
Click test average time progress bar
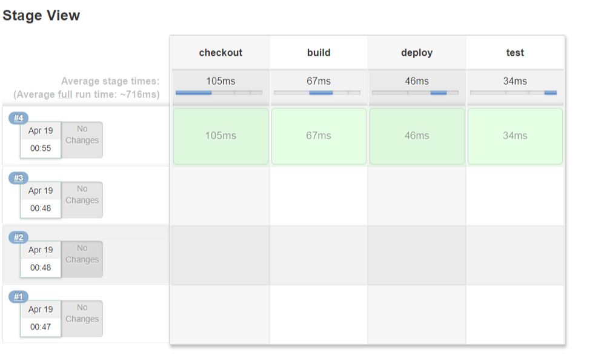(513, 93)
